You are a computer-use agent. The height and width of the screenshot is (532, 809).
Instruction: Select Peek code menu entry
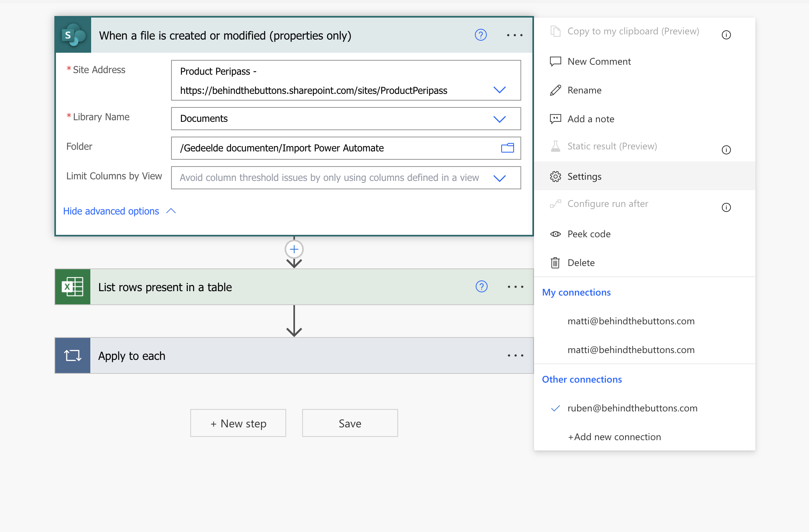click(644, 234)
